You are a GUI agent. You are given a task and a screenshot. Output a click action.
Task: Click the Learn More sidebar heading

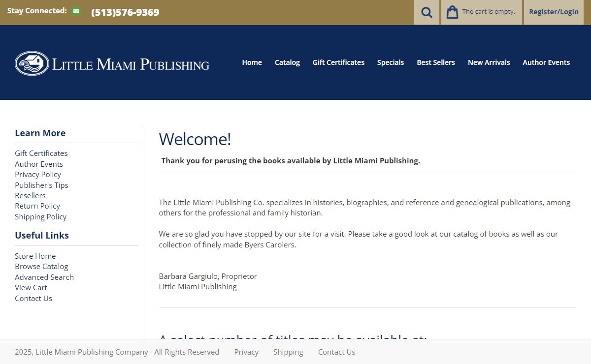pos(40,133)
